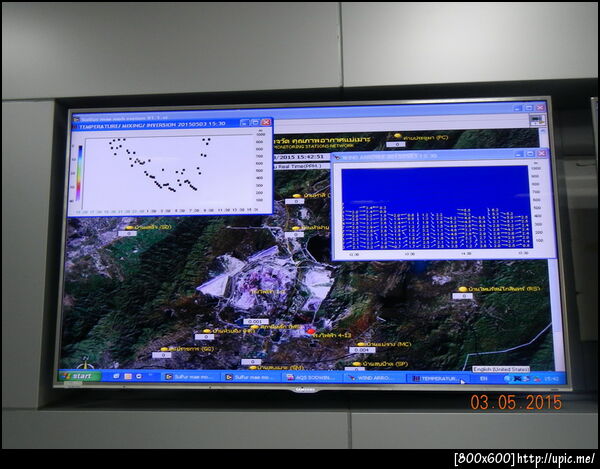
Task: Click the yellow marker for station (GG)
Action: 164,349
